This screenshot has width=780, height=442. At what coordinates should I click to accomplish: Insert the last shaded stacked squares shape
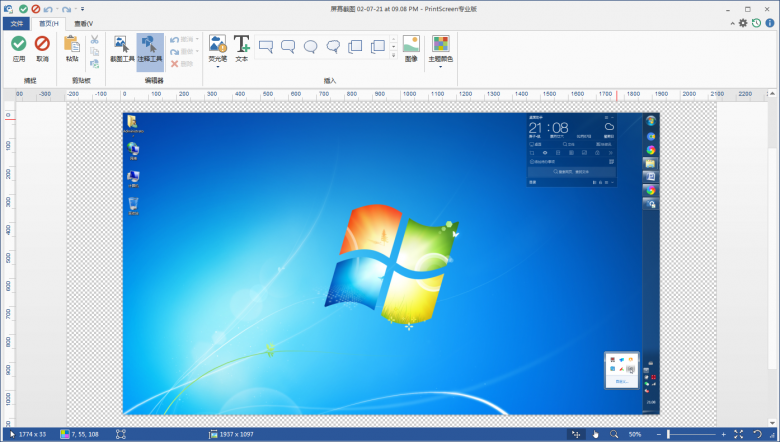click(x=378, y=47)
